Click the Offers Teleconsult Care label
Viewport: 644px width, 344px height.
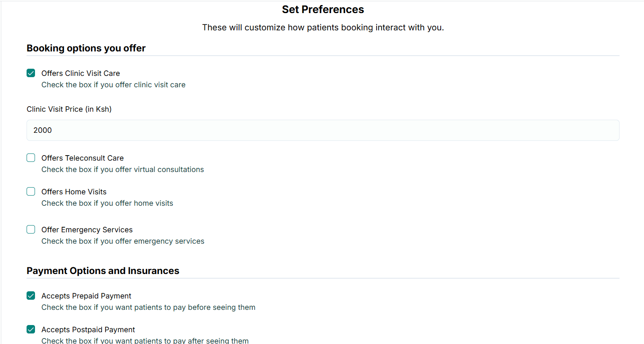point(82,158)
